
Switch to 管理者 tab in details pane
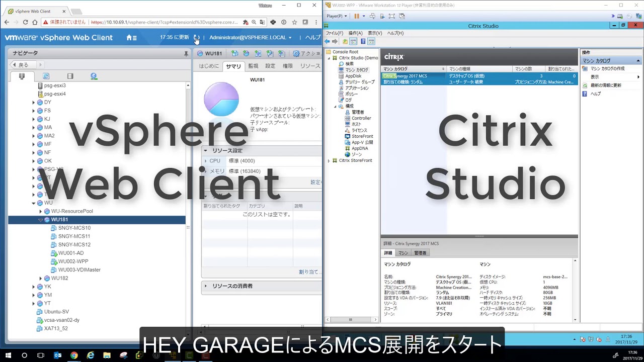pyautogui.click(x=420, y=253)
